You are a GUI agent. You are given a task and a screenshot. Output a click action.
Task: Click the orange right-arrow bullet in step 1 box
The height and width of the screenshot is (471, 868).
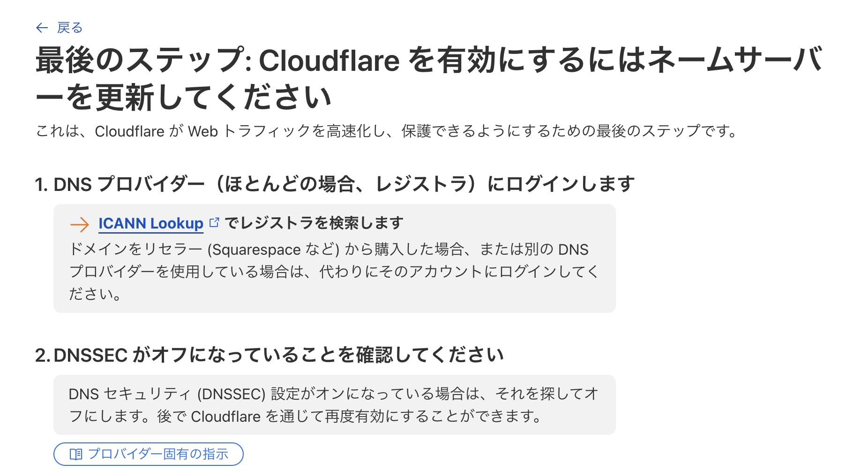pyautogui.click(x=79, y=224)
